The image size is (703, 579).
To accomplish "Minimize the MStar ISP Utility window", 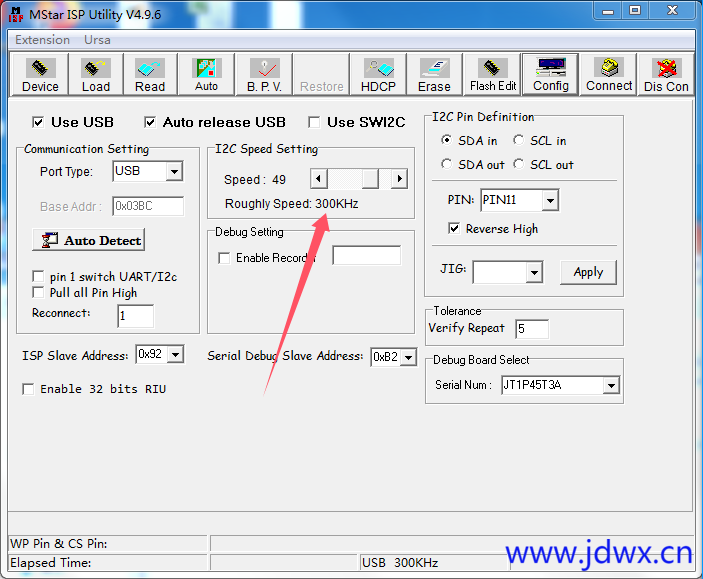I will coord(608,11).
